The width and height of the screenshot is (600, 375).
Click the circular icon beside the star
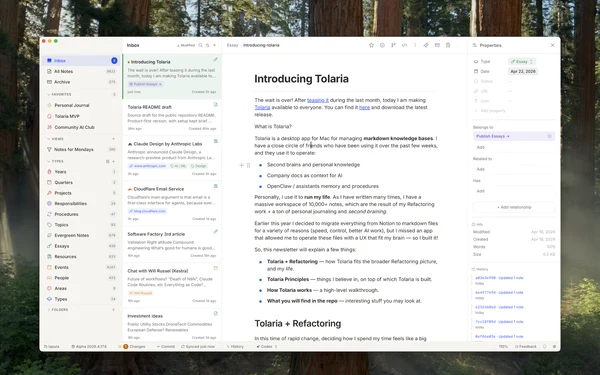(382, 45)
